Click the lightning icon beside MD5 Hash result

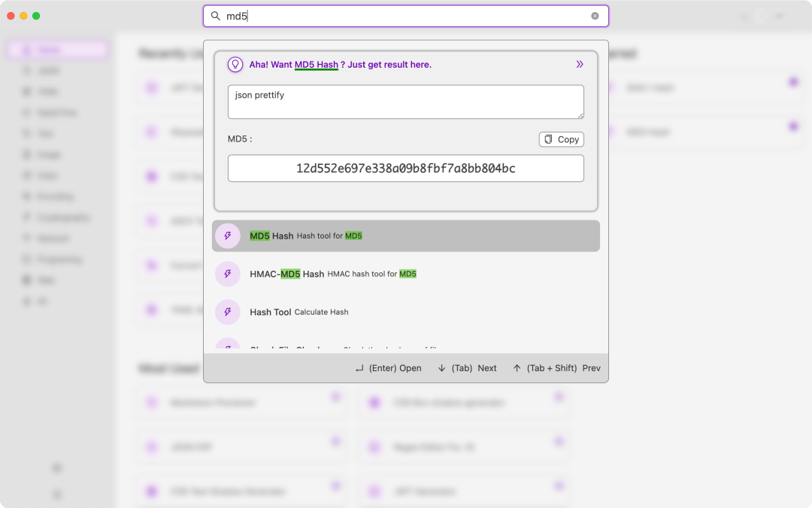click(x=228, y=236)
